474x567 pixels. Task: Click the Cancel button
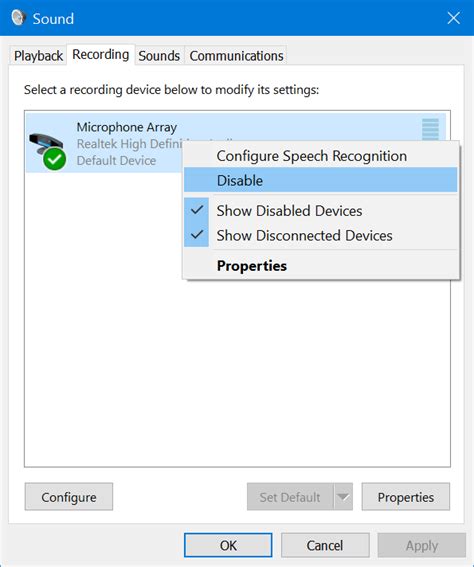pos(325,545)
